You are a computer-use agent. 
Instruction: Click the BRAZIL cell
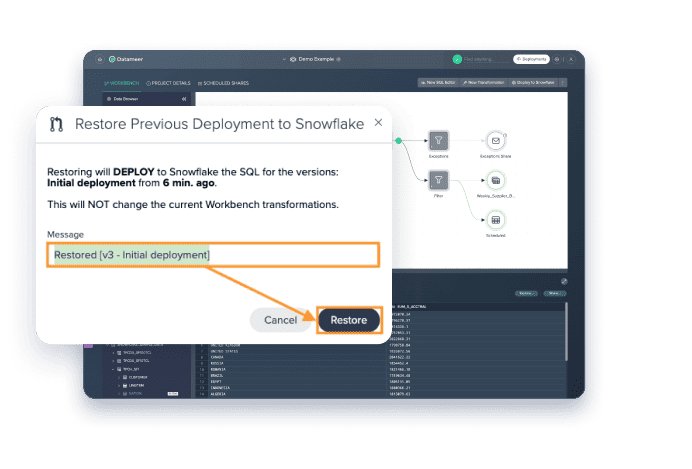tap(217, 376)
